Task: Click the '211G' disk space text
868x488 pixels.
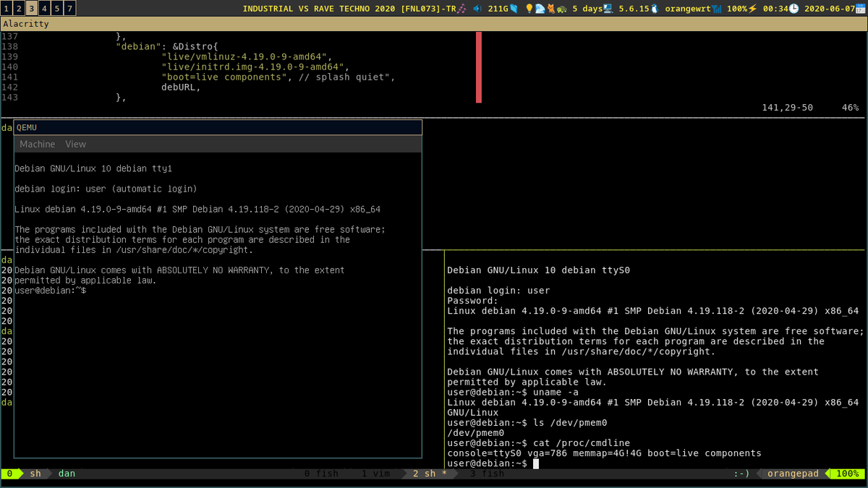Action: pyautogui.click(x=498, y=9)
